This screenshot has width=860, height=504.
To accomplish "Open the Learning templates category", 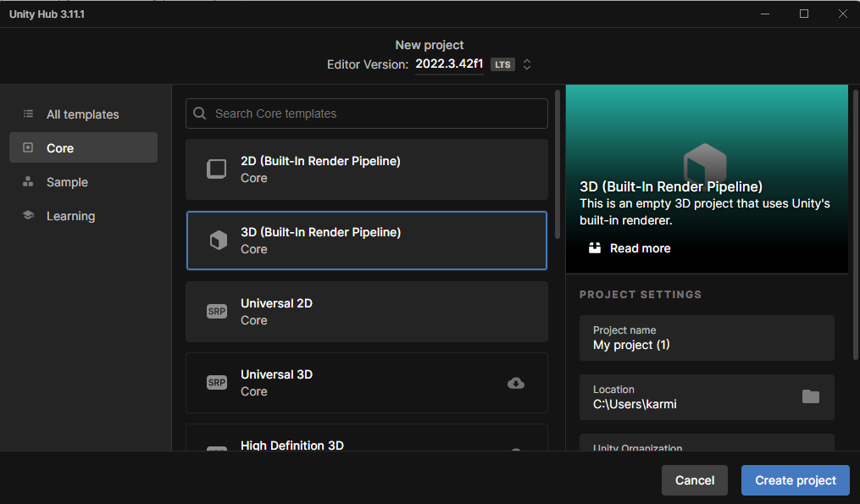I will pyautogui.click(x=70, y=216).
